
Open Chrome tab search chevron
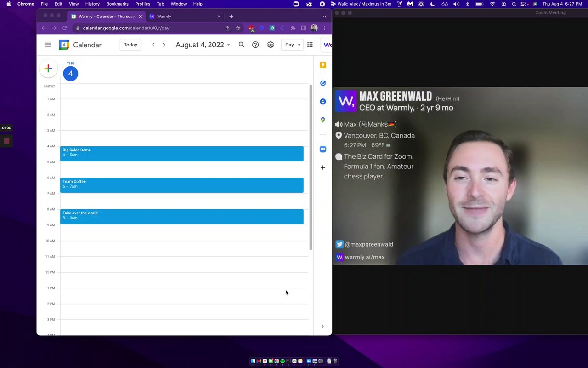coord(324,16)
